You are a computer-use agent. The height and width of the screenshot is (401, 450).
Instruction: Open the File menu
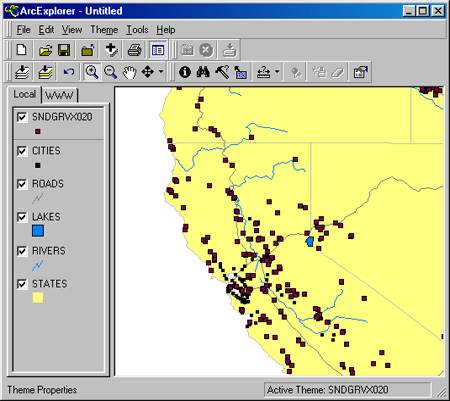(23, 30)
